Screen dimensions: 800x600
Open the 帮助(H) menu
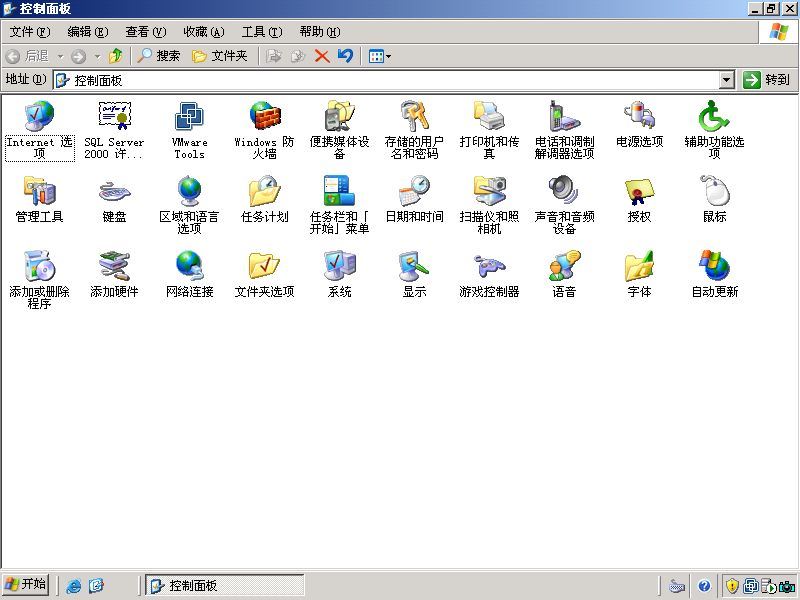[x=320, y=32]
